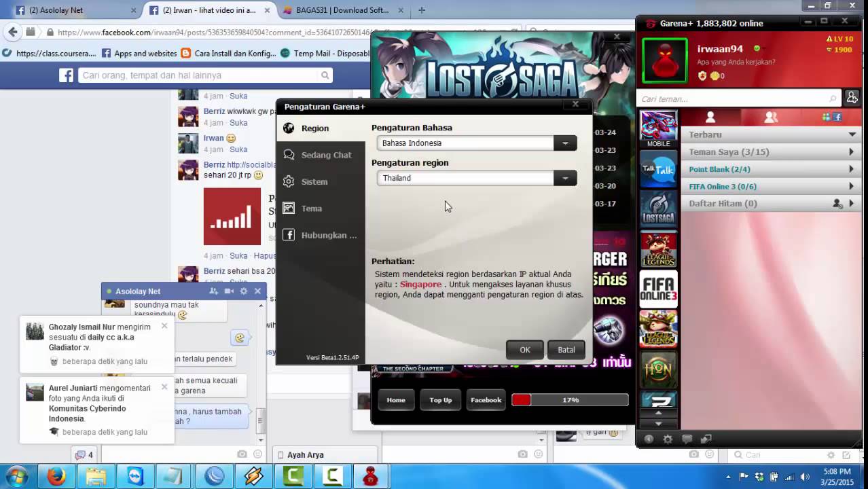Switch to the single-person friends tab
The height and width of the screenshot is (489, 868).
(x=710, y=117)
